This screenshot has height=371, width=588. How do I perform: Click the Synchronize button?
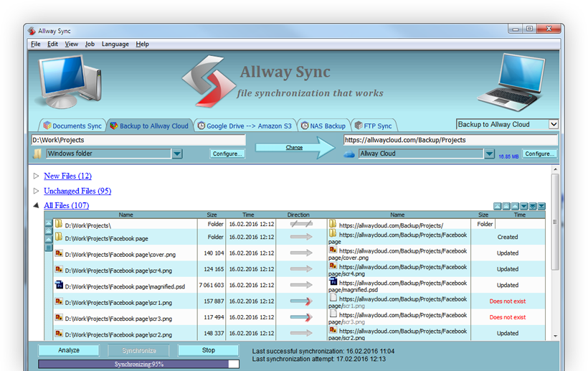(x=138, y=350)
